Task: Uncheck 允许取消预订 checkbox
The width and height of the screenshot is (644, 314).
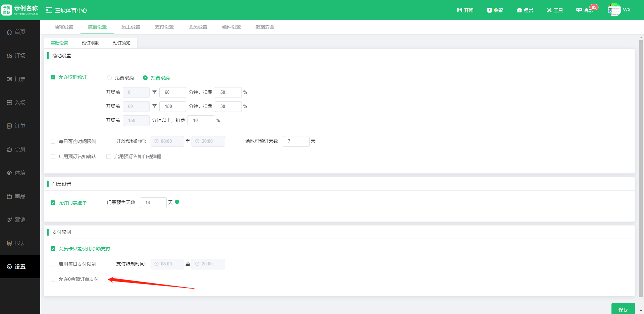Action: [53, 77]
